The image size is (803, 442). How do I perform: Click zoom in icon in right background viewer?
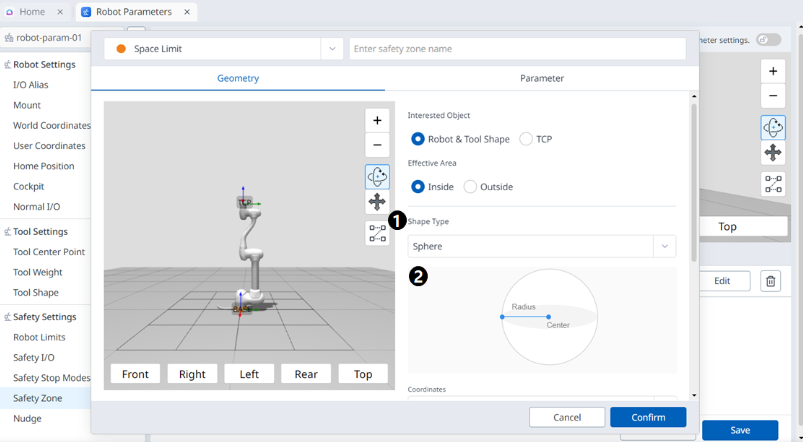tap(773, 72)
